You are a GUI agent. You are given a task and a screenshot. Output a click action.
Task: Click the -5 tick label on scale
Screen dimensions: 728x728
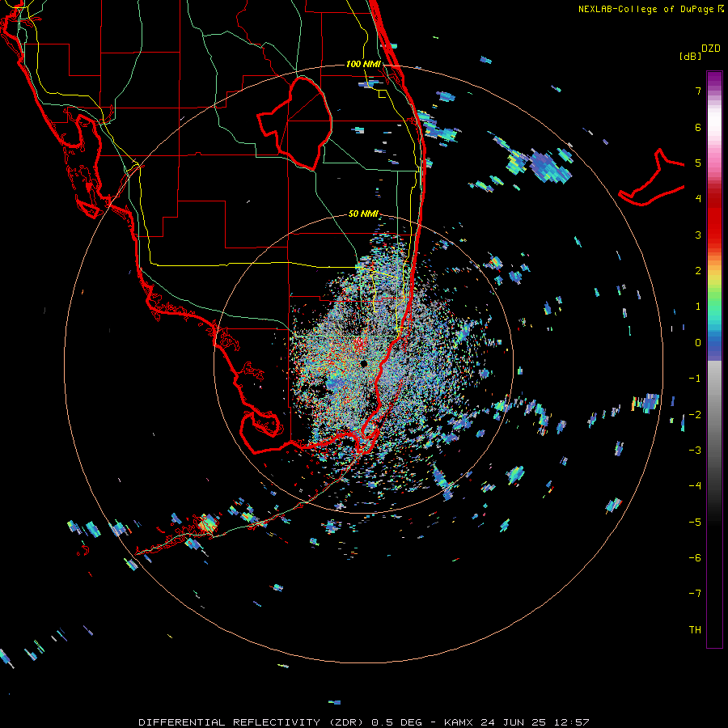pos(695,523)
